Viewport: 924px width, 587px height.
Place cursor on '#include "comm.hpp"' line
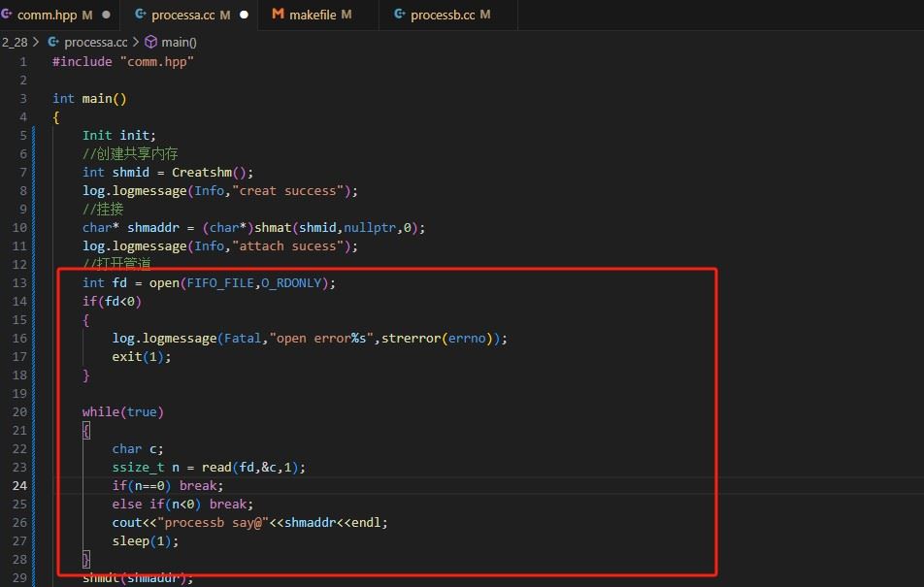pyautogui.click(x=122, y=62)
